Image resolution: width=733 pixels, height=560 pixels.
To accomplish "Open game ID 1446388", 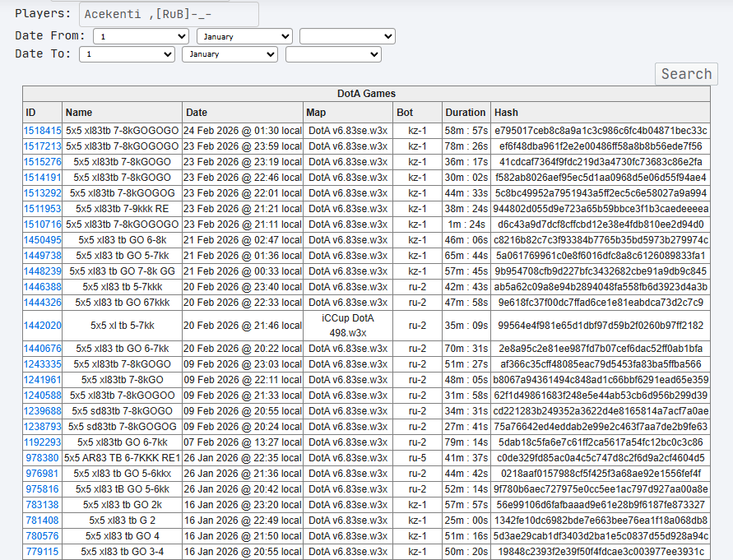I will coord(43,286).
